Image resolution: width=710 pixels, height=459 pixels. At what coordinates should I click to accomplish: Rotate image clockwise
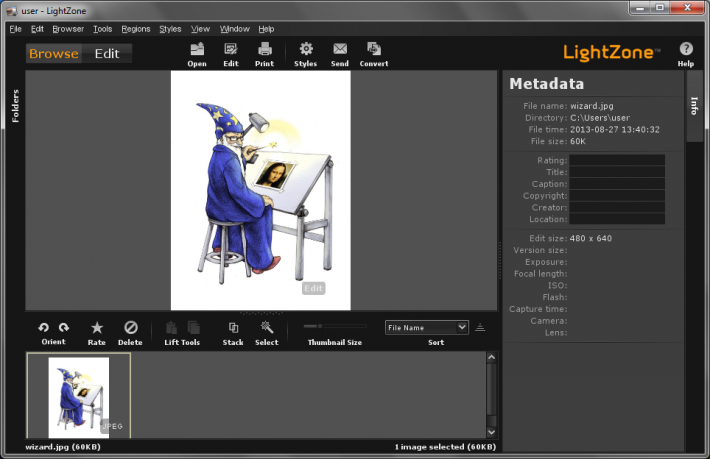click(64, 327)
